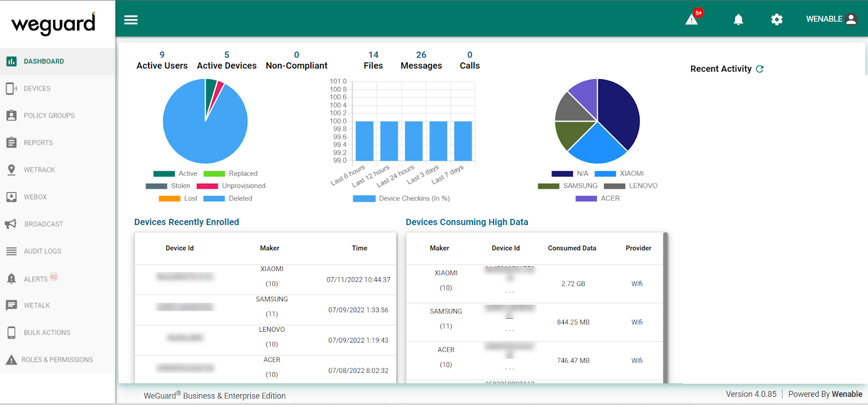
Task: Click the Messages count
Action: [422, 55]
